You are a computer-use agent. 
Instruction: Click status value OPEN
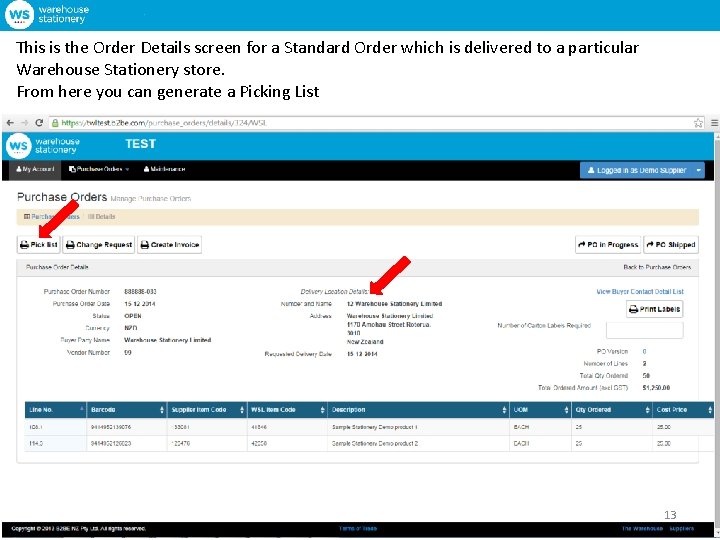133,316
